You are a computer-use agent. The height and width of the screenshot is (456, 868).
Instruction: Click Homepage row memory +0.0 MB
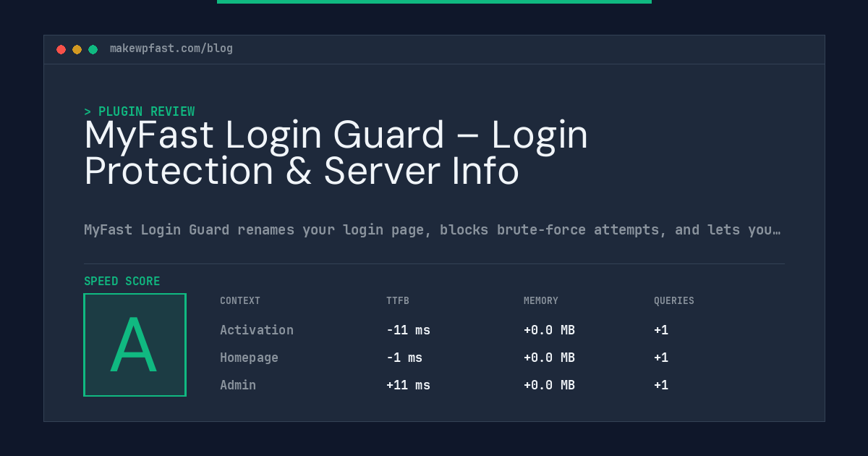click(x=549, y=358)
